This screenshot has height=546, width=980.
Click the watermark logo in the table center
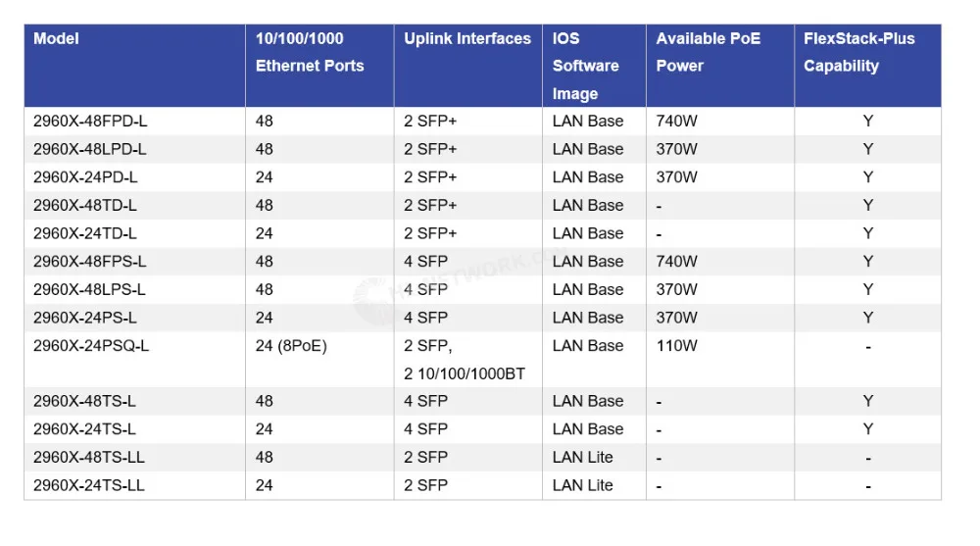point(375,300)
